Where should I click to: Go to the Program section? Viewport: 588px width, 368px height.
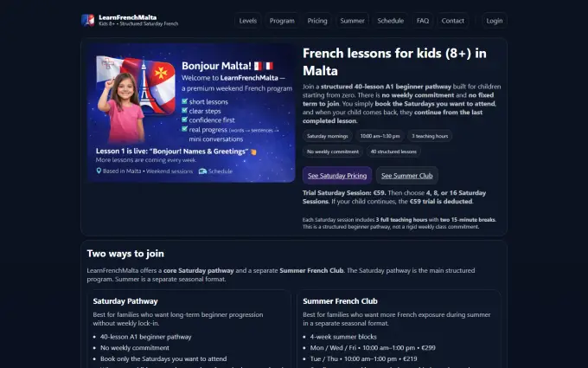click(282, 21)
